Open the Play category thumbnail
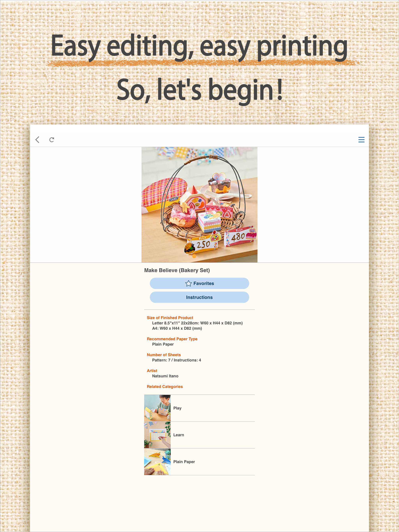The height and width of the screenshot is (532, 399). pyautogui.click(x=157, y=408)
